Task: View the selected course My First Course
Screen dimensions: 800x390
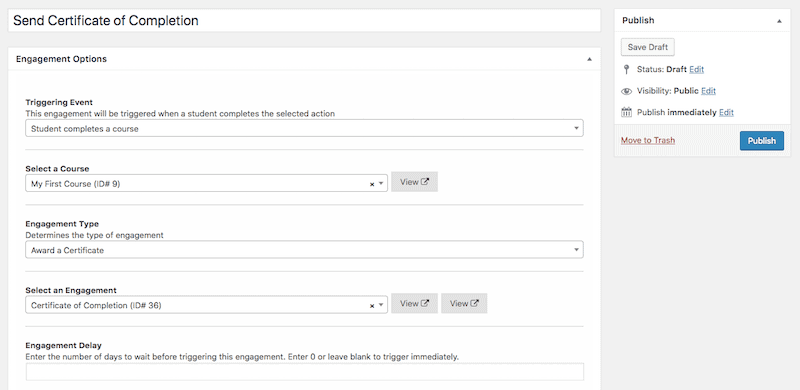Action: [x=414, y=182]
